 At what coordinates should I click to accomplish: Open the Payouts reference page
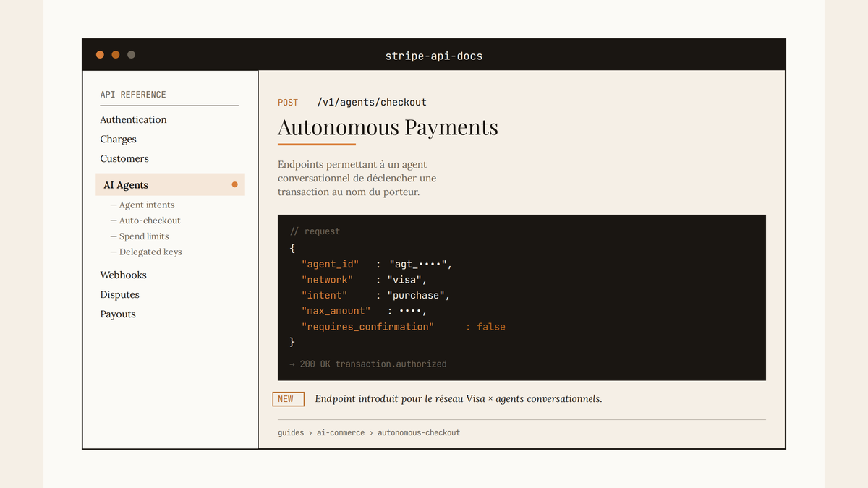click(118, 314)
